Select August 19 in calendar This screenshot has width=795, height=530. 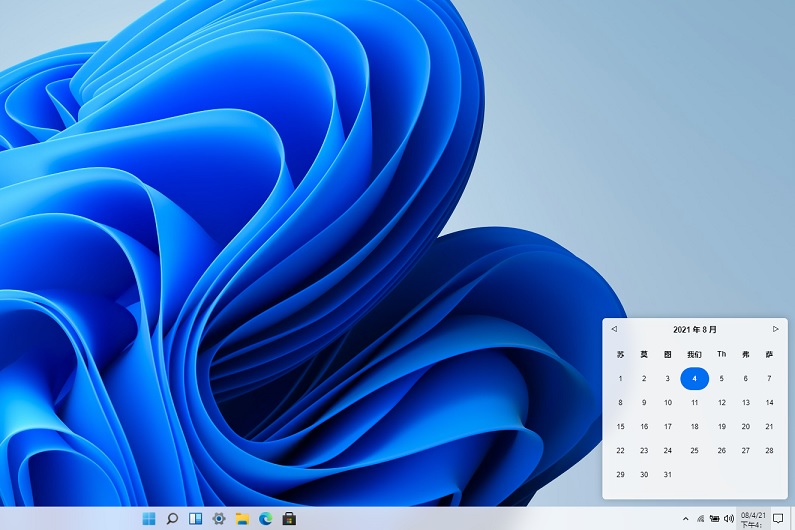721,427
